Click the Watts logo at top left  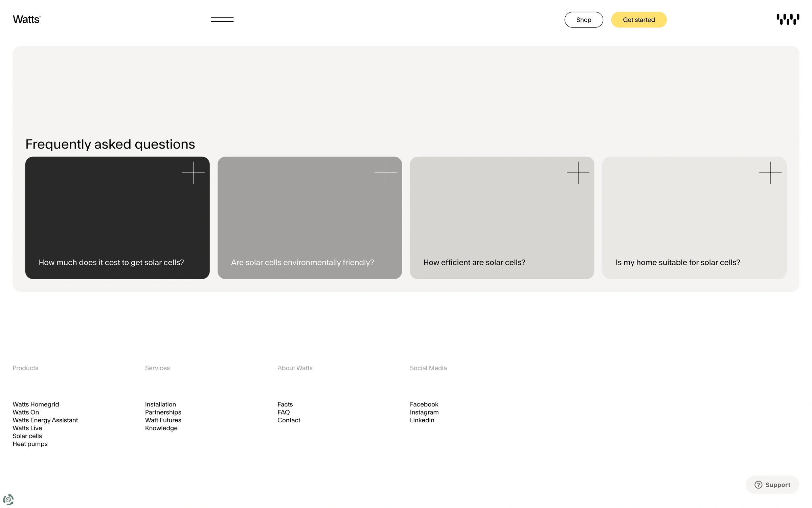27,20
